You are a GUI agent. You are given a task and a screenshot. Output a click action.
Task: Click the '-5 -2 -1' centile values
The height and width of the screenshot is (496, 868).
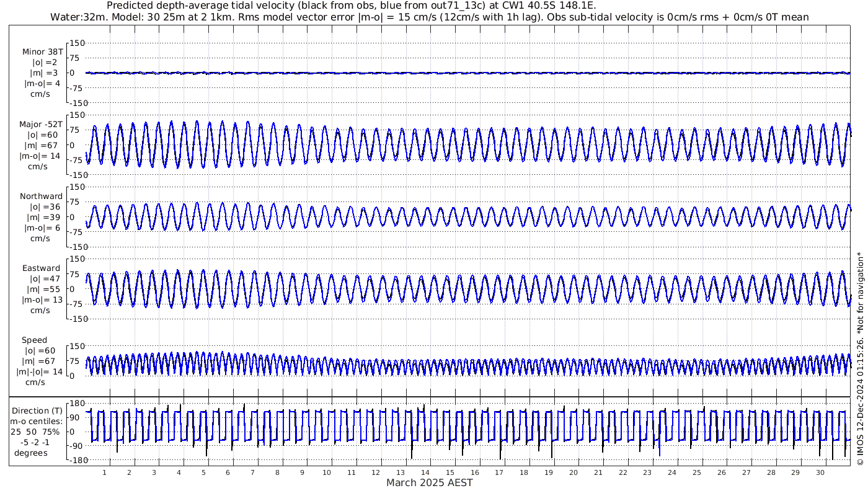click(x=35, y=442)
